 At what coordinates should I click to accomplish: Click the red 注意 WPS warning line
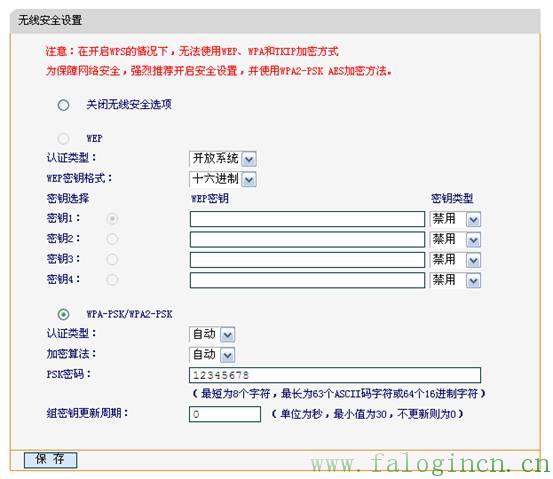192,51
